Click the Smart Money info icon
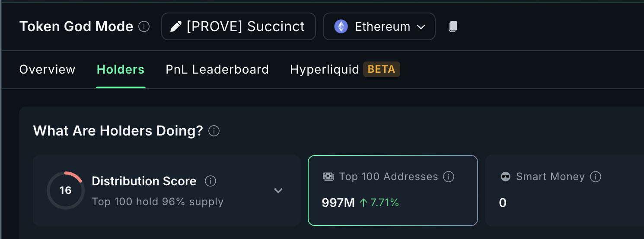 point(596,177)
